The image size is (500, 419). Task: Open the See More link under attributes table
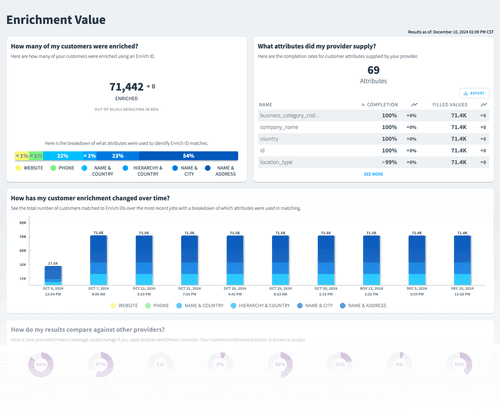(373, 174)
